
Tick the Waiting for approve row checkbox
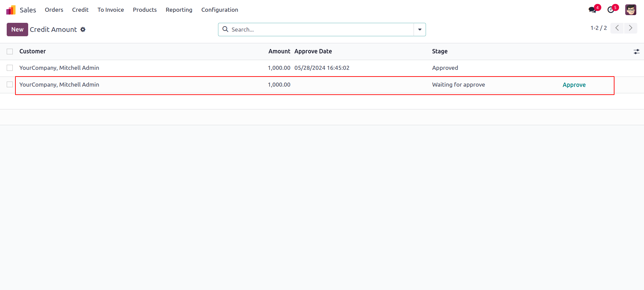tap(10, 85)
